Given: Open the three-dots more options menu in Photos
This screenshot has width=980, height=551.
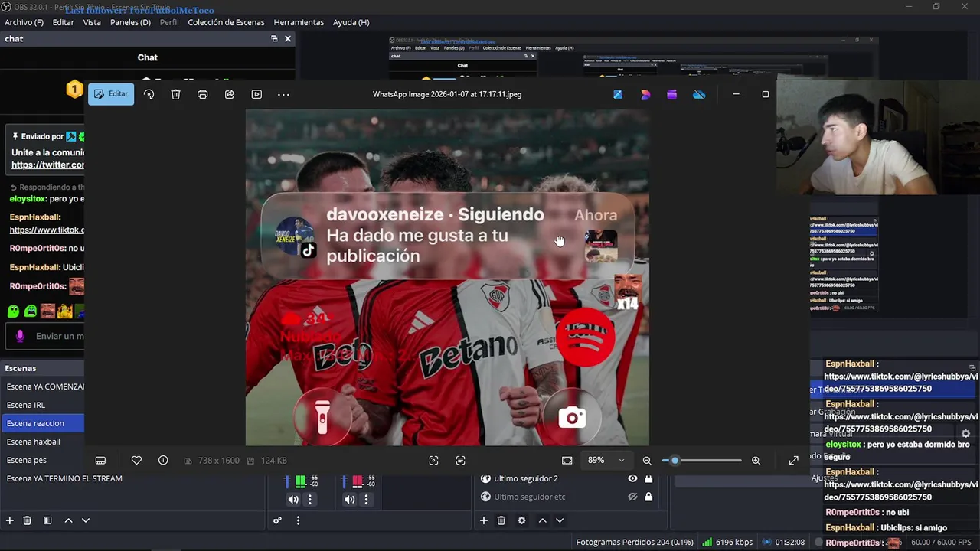Looking at the screenshot, I should (x=283, y=94).
